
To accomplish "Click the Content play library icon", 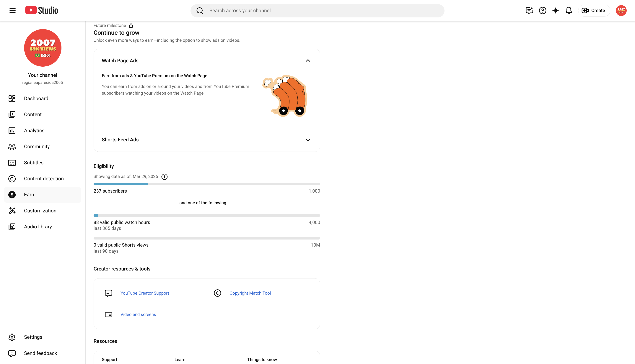I will click(12, 114).
